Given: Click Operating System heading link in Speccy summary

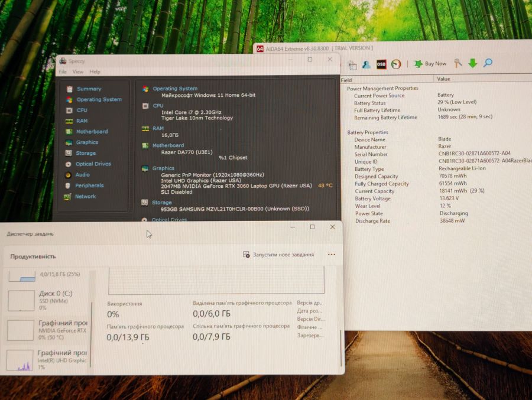Looking at the screenshot, I should pos(175,89).
